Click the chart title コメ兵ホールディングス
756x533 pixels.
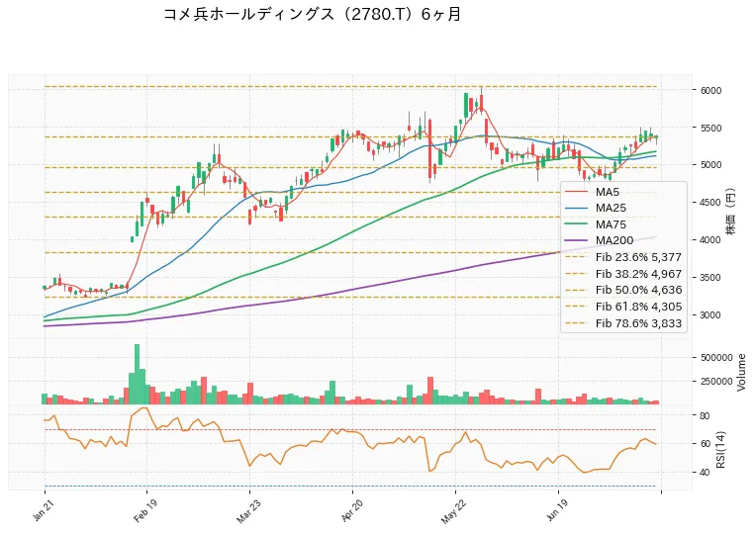click(248, 14)
